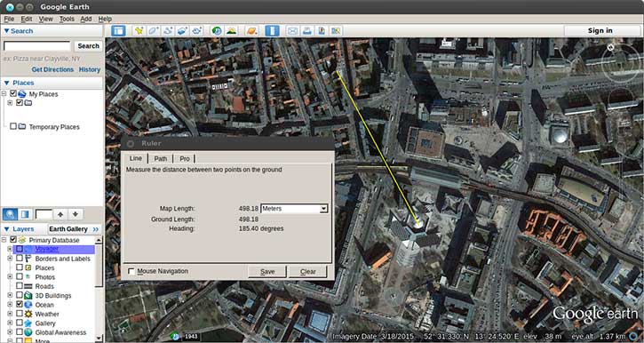Clear the ruler measurement
This screenshot has width=644, height=343.
coord(307,272)
